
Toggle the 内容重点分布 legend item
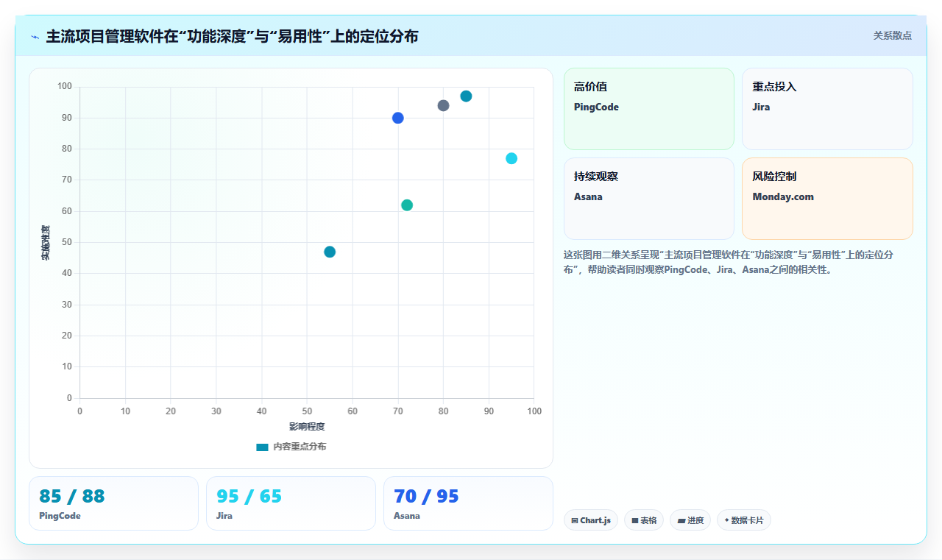[x=291, y=447]
